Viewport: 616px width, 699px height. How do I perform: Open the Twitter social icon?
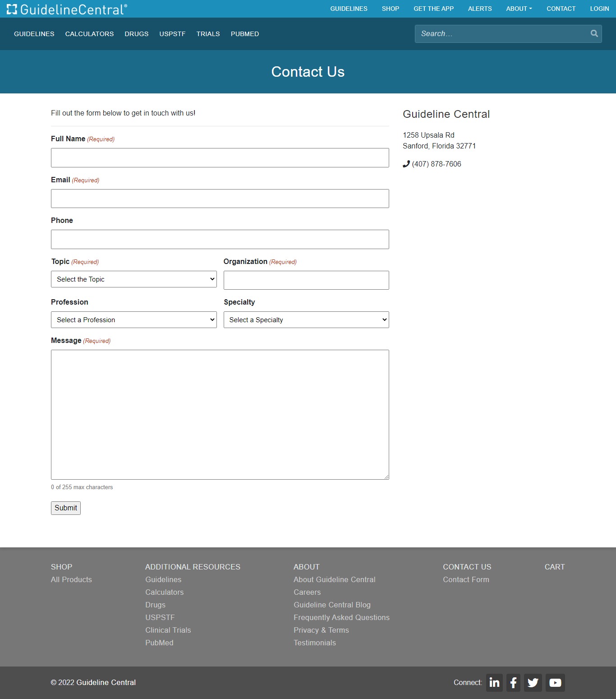[x=533, y=683]
